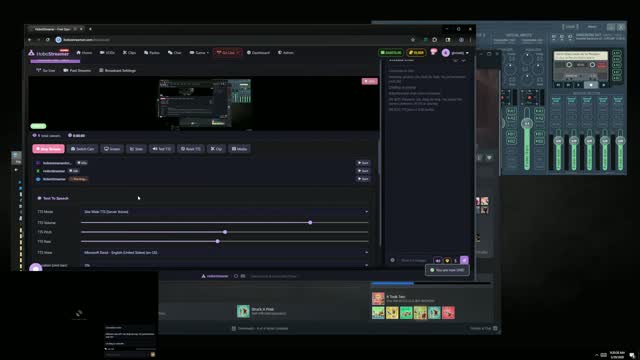Click the purple send message button in chat
640x360 pixels.
pos(464,260)
